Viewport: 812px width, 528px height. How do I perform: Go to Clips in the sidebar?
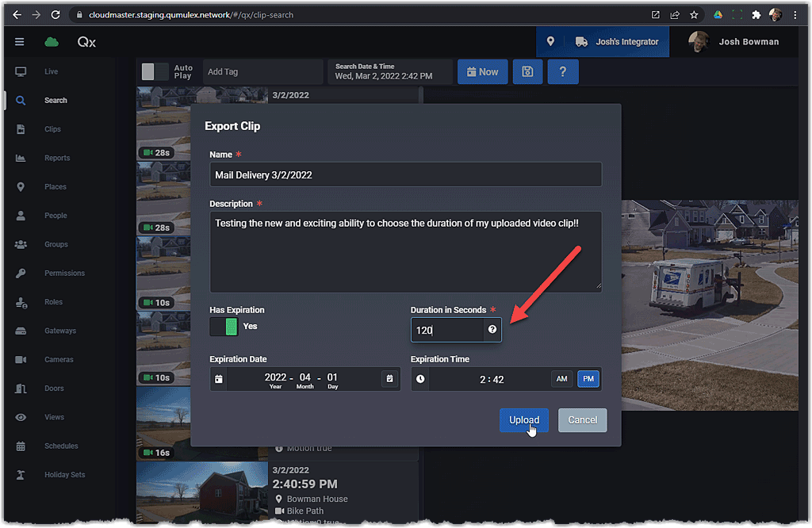(x=52, y=129)
